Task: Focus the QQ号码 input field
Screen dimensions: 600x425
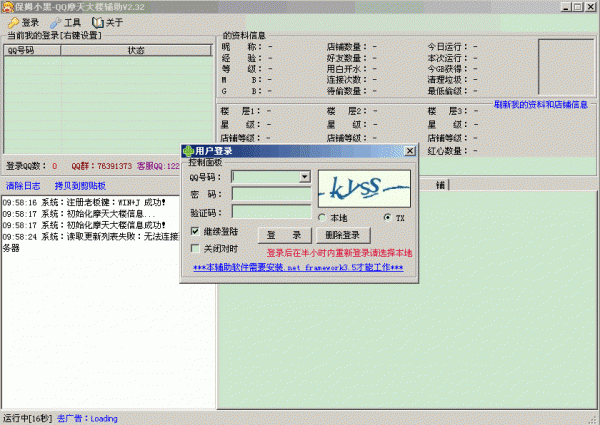Action: 266,177
